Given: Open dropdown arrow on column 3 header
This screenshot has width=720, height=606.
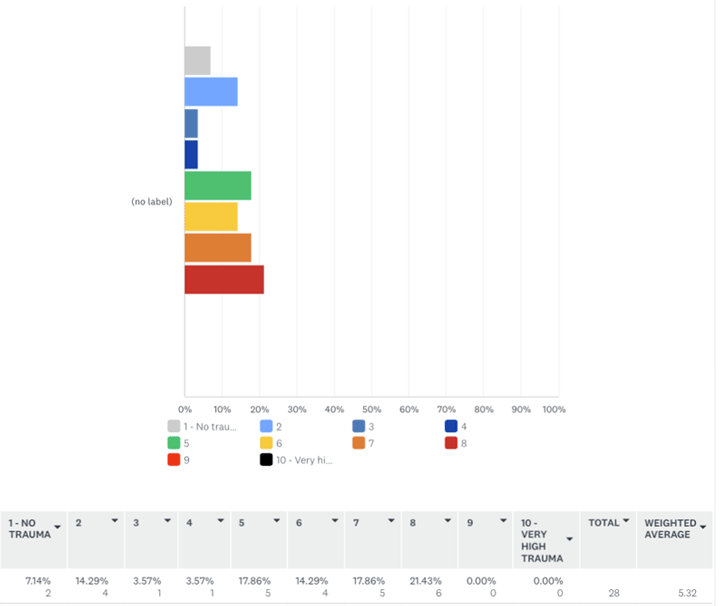Looking at the screenshot, I should coord(168,521).
